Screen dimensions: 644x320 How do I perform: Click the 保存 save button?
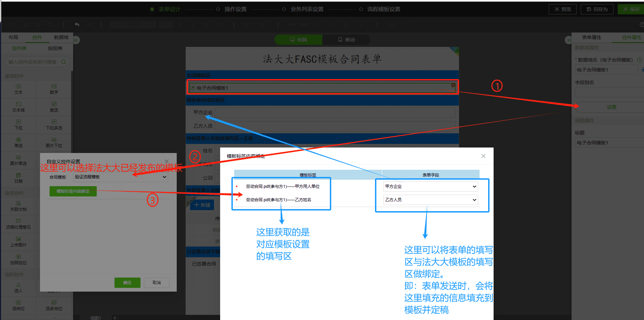(x=631, y=9)
